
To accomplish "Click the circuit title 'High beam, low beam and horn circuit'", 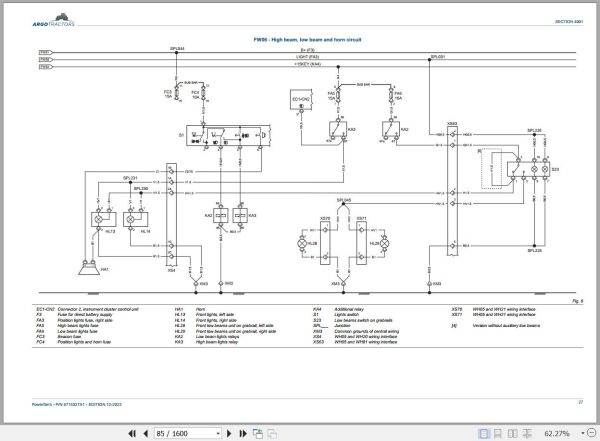I will click(316, 39).
